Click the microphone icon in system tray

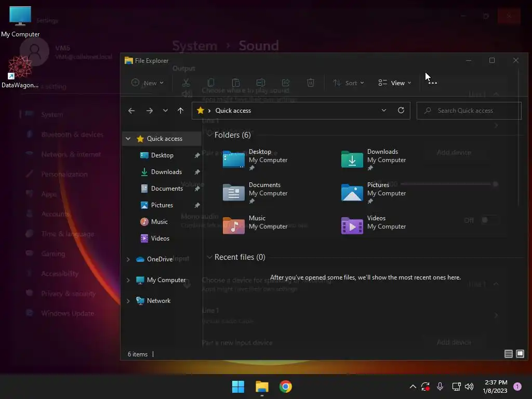coord(440,387)
